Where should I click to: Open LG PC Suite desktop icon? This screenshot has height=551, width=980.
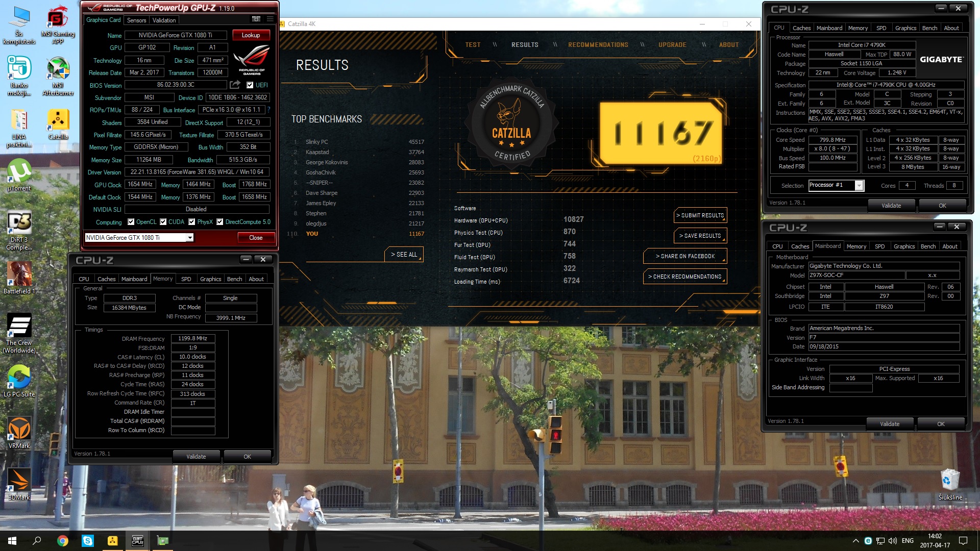pos(19,381)
